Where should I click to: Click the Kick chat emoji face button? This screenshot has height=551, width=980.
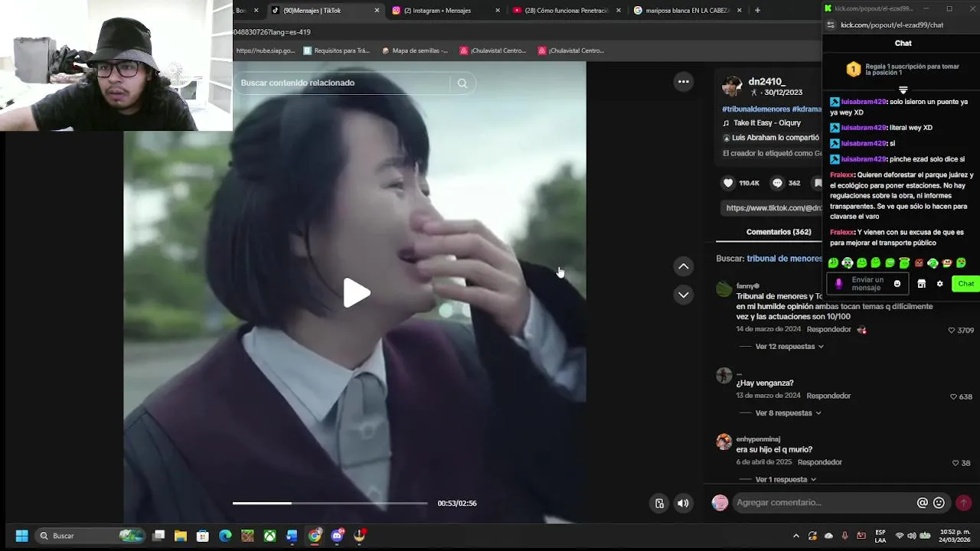897,284
